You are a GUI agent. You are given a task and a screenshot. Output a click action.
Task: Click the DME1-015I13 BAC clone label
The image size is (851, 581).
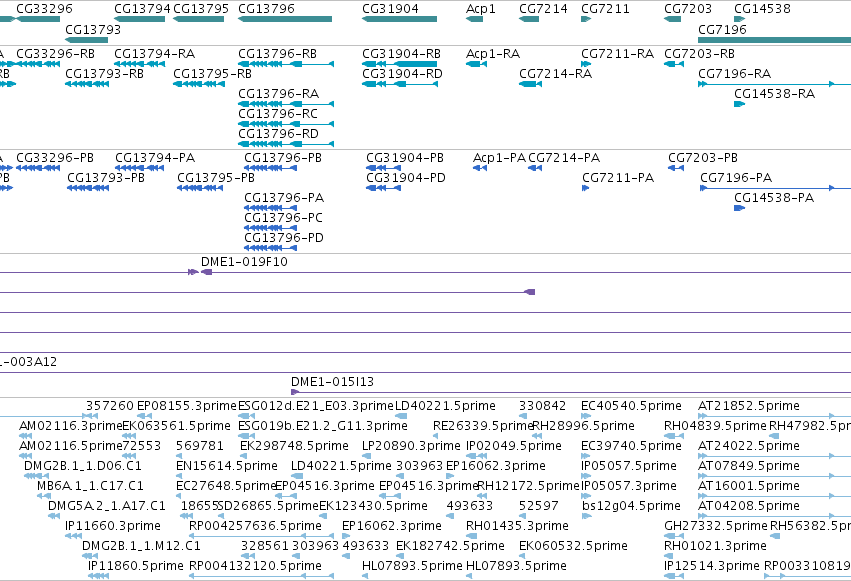point(332,382)
